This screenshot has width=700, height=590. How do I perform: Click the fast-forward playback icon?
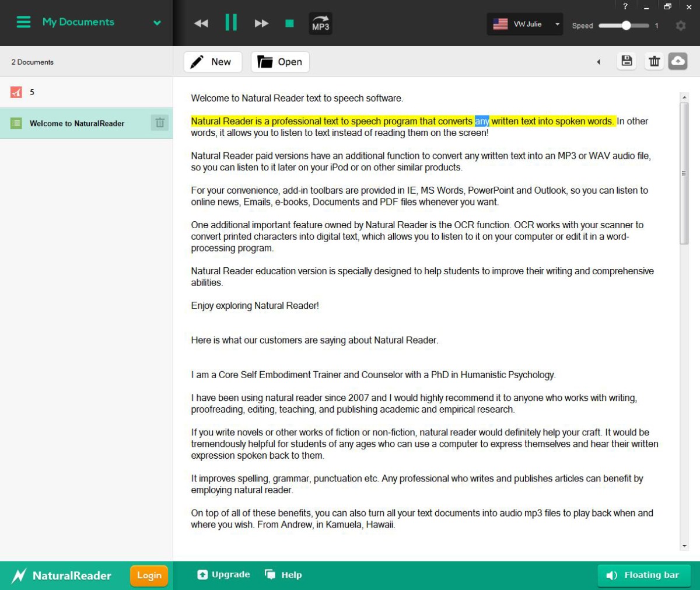point(261,23)
